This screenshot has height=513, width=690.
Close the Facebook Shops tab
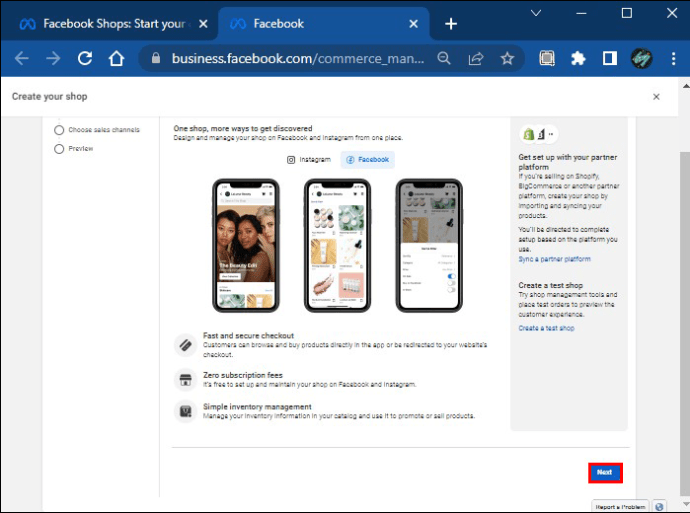(203, 24)
